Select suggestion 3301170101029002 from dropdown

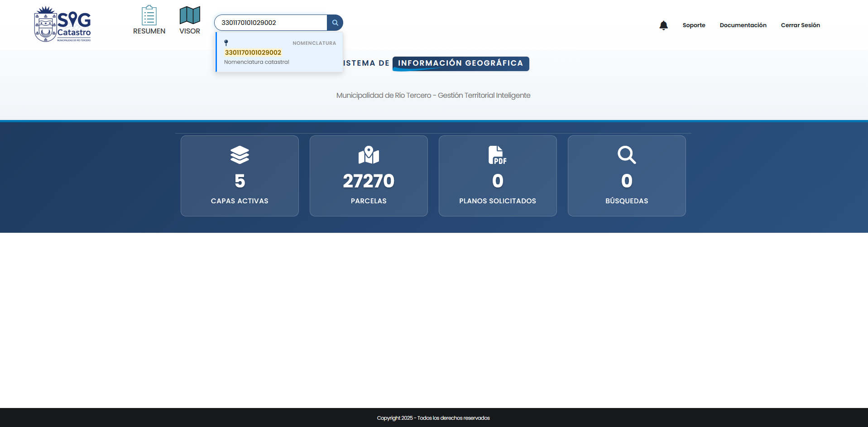[x=253, y=53]
